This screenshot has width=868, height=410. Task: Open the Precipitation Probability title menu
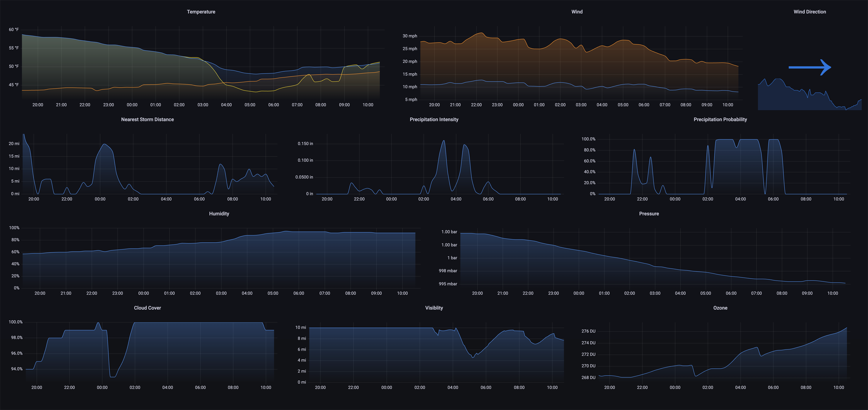point(720,119)
